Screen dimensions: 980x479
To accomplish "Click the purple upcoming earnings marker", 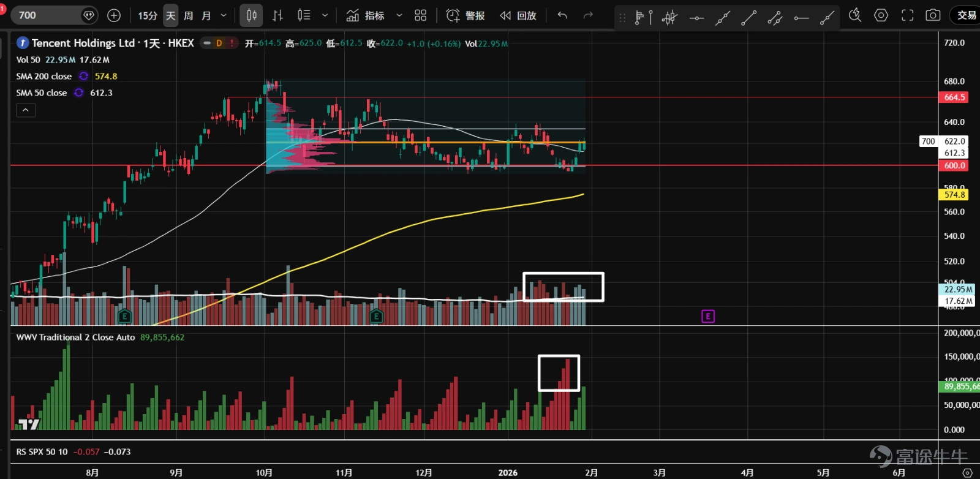I will 707,316.
